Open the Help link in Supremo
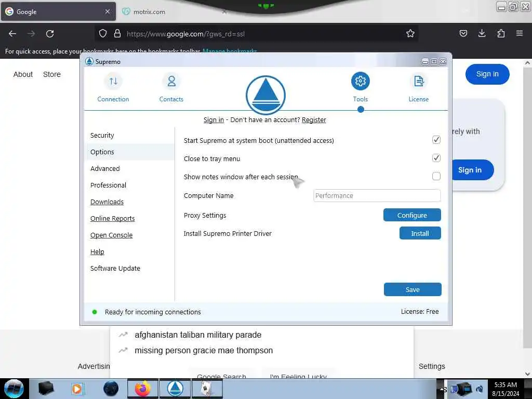 pyautogui.click(x=97, y=252)
